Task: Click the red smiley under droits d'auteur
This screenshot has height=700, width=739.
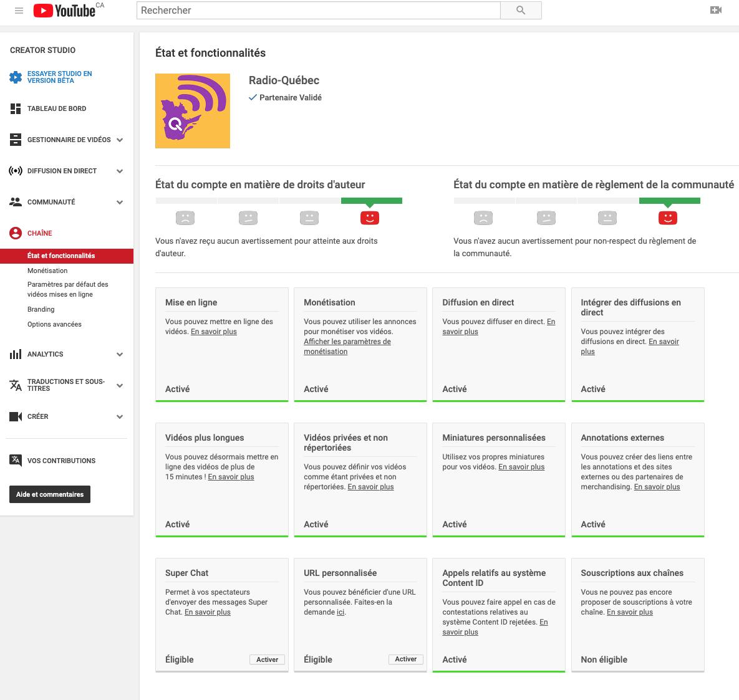Action: [x=369, y=218]
